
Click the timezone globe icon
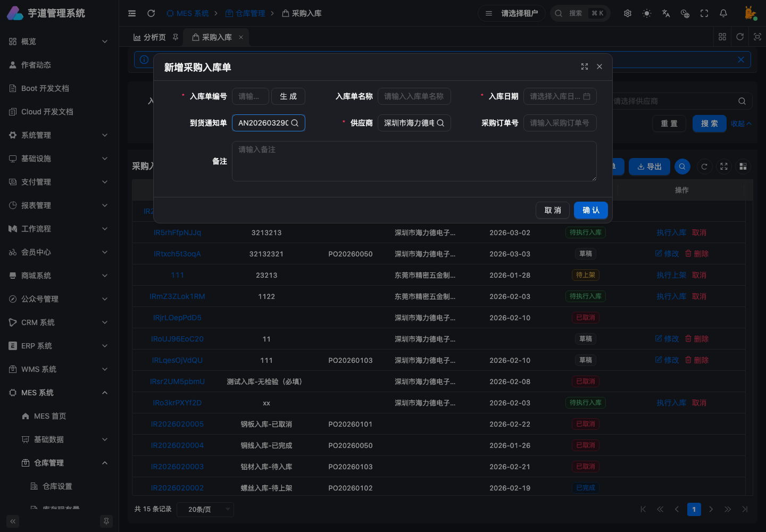point(685,13)
